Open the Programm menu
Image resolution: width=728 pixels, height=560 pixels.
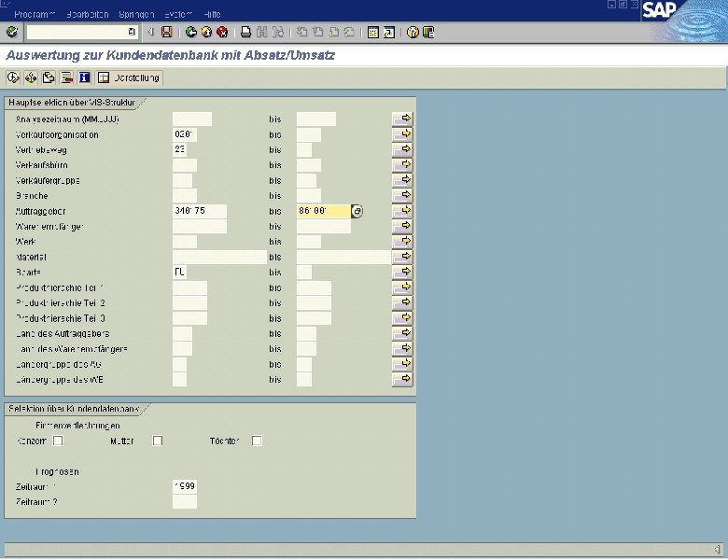pos(35,14)
